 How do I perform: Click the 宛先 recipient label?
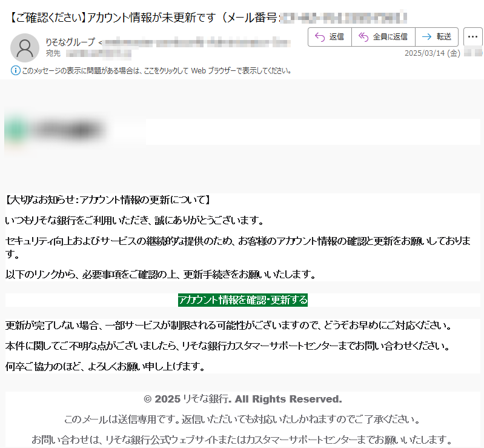tap(53, 53)
